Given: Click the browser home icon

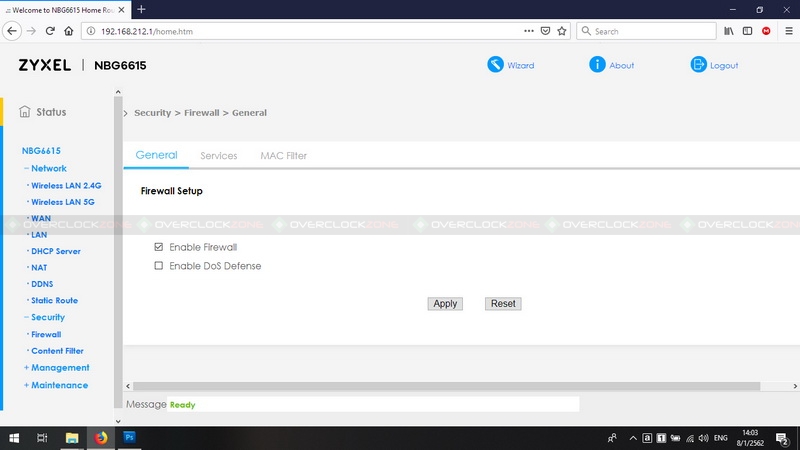Looking at the screenshot, I should 69,31.
